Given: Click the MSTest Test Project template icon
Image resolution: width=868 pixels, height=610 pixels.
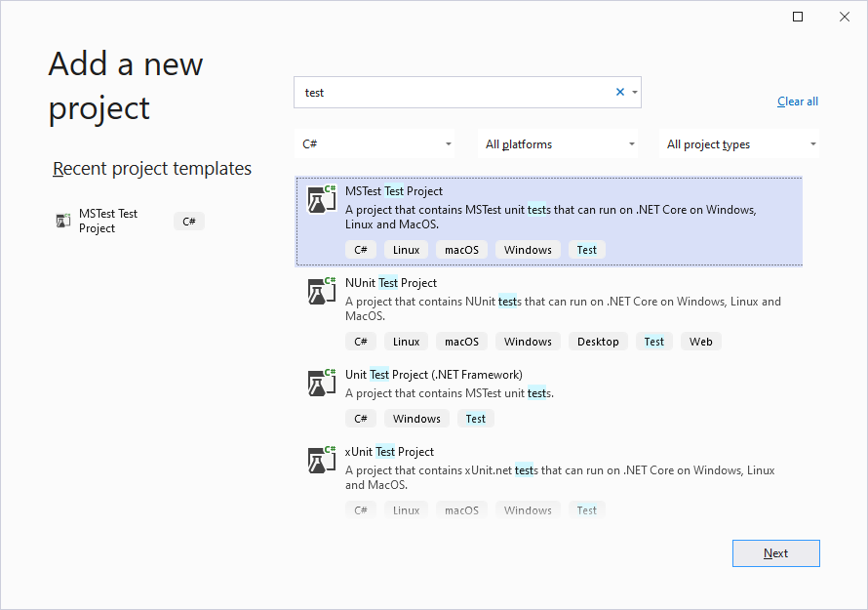Looking at the screenshot, I should [x=320, y=199].
